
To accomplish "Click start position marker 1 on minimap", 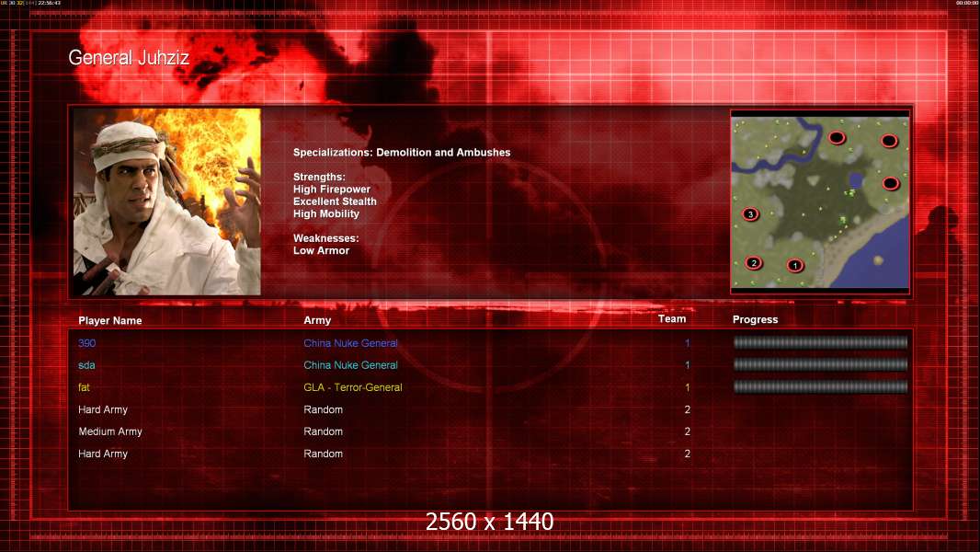I will pos(795,266).
